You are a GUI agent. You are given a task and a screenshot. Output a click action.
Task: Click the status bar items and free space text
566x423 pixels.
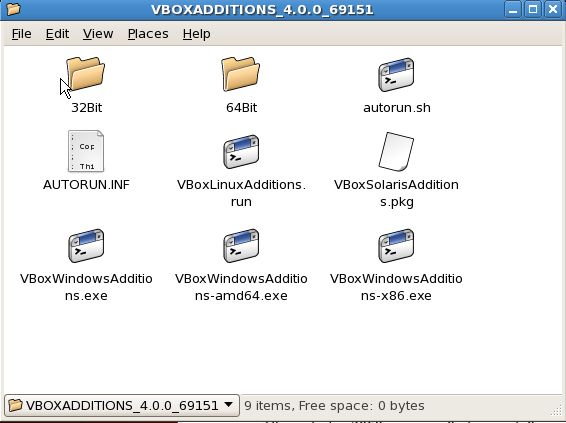[334, 406]
